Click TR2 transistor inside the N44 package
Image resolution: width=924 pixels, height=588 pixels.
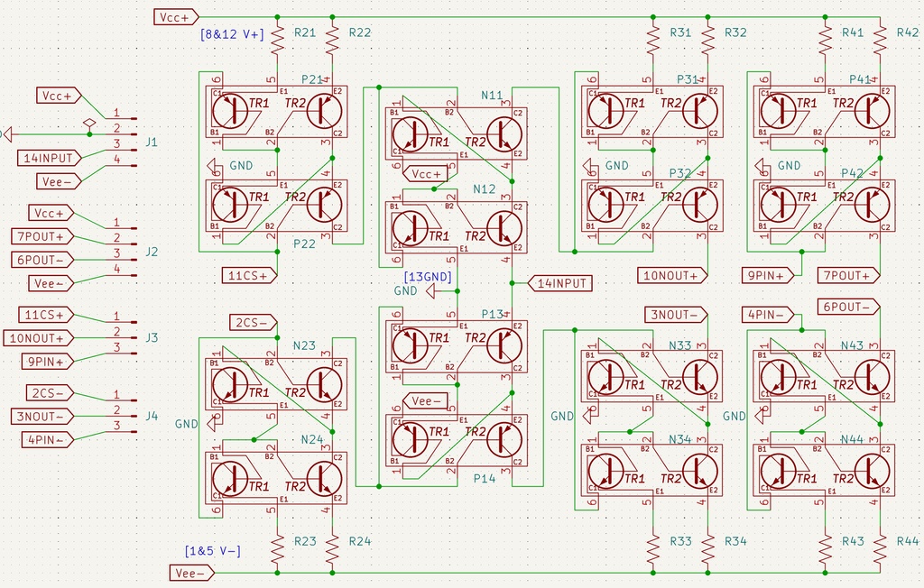coord(872,471)
